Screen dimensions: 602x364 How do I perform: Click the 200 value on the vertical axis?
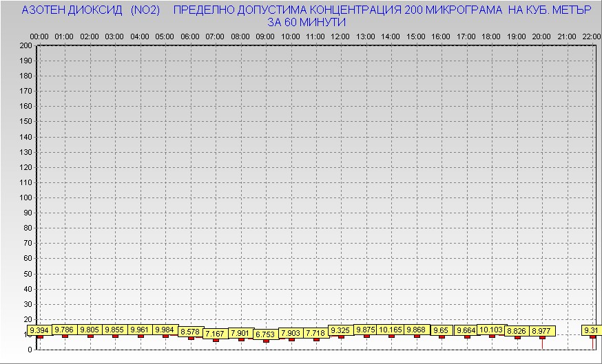click(25, 45)
